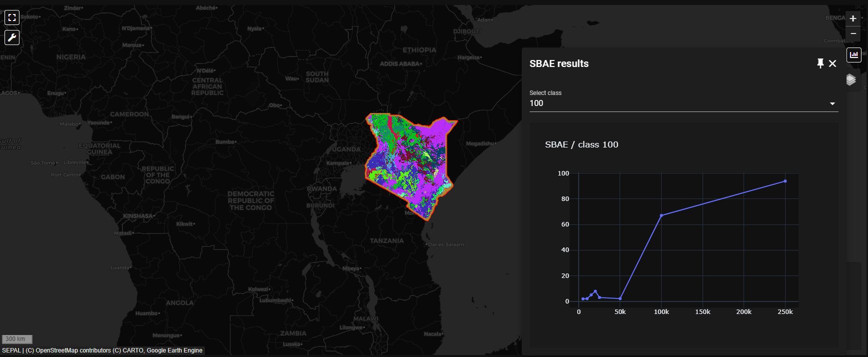The height and width of the screenshot is (357, 868).
Task: Click the 250k x-axis label
Action: [785, 311]
